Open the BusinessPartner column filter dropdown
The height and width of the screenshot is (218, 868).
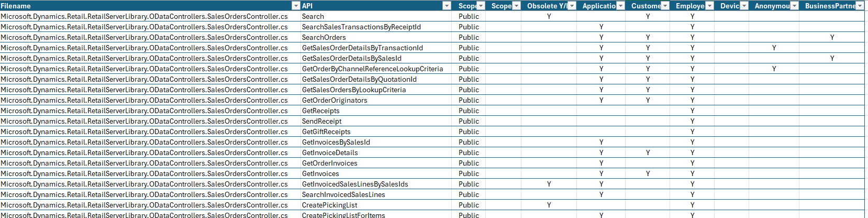click(859, 6)
